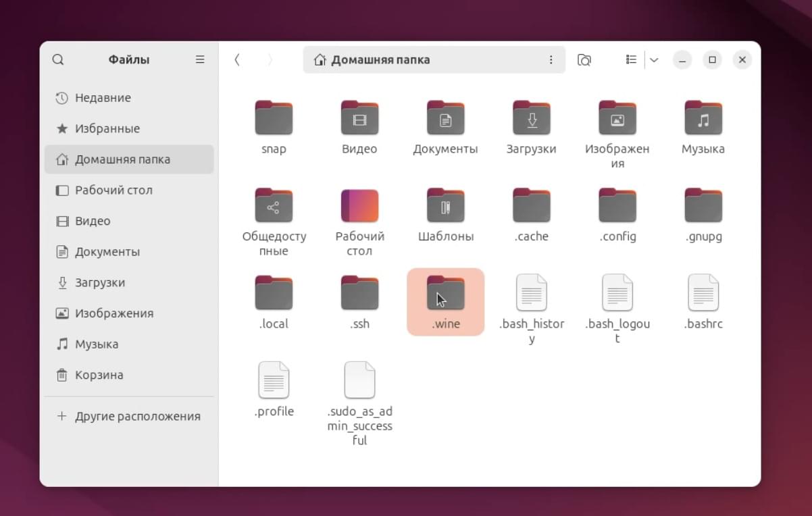812x516 pixels.
Task: Select the Шаблоны folder icon
Action: tap(445, 205)
